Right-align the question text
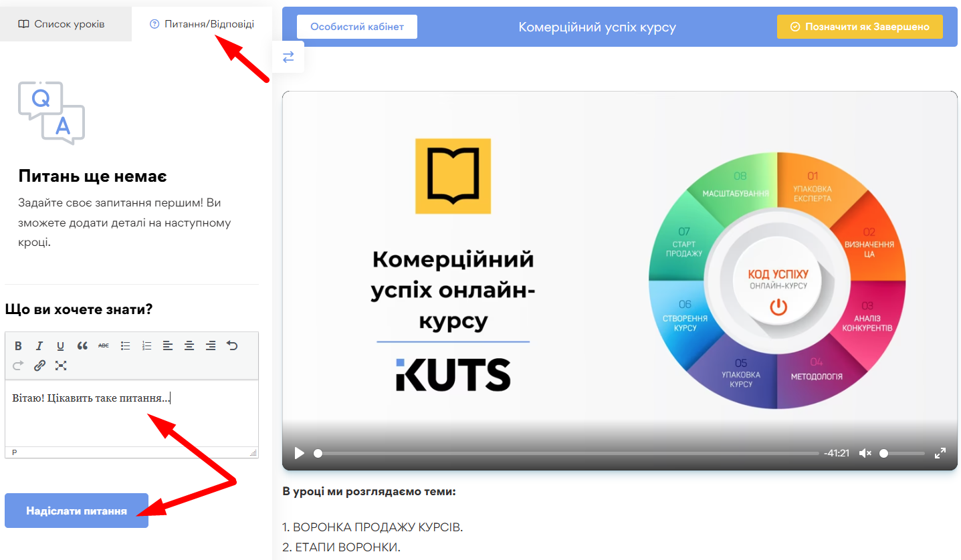The width and height of the screenshot is (961, 560). pyautogui.click(x=211, y=345)
